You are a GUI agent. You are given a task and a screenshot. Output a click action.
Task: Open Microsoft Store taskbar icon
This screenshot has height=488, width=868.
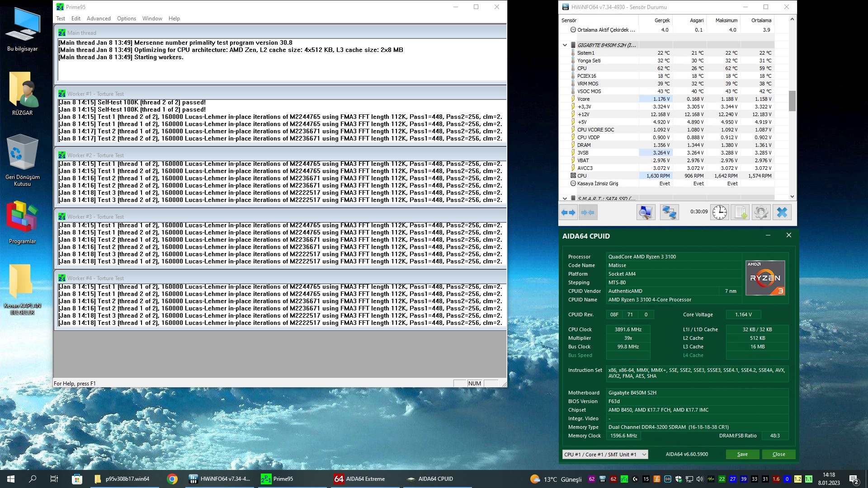click(77, 479)
